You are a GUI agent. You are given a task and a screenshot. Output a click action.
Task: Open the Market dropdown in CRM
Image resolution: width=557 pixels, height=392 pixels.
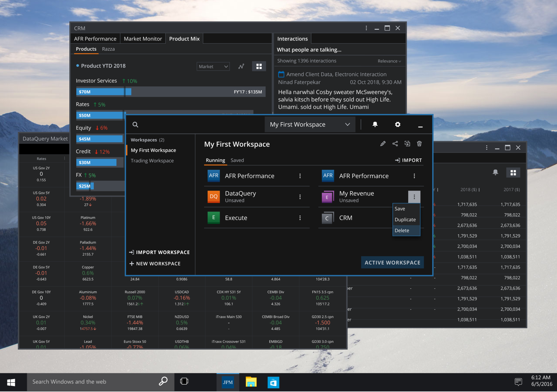(213, 66)
